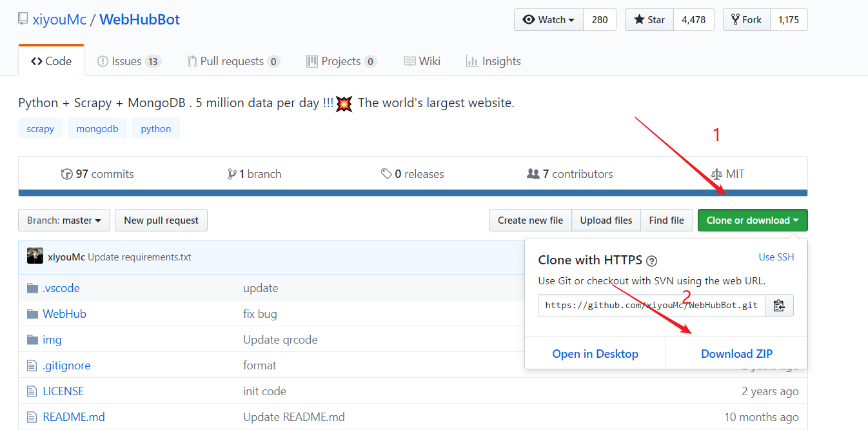This screenshot has height=430, width=868.
Task: Open the Branch: master dropdown
Action: [x=64, y=220]
